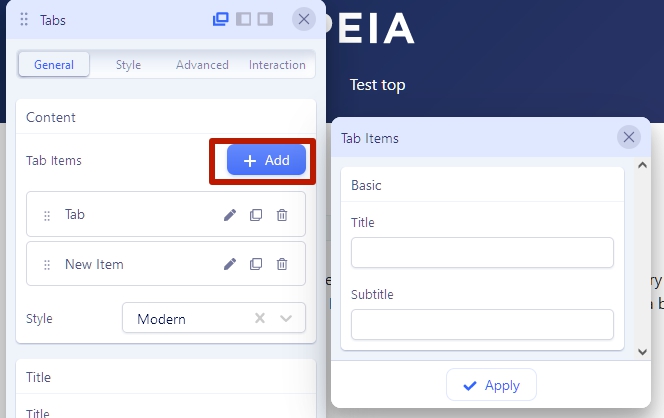Delete the "Tab" item
This screenshot has height=418, width=664.
click(x=282, y=215)
